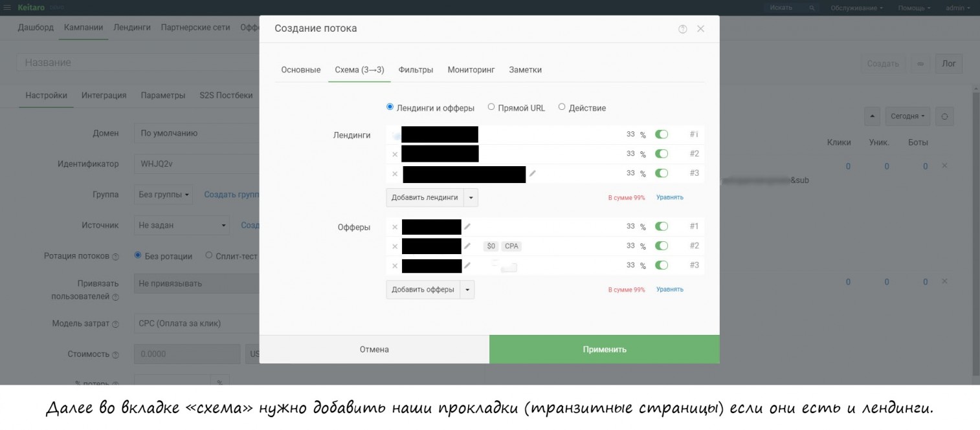Click the collapse up-arrow button beside Сегодня
This screenshot has width=980, height=430.
873,116
